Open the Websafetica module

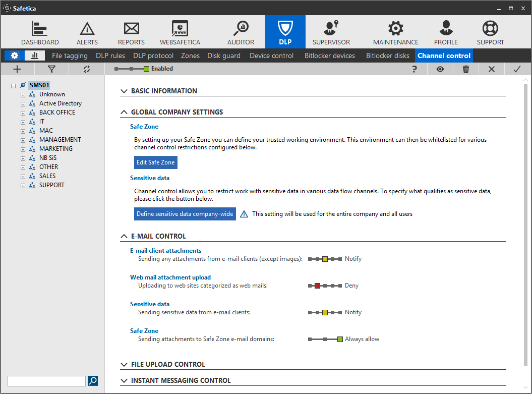click(180, 33)
